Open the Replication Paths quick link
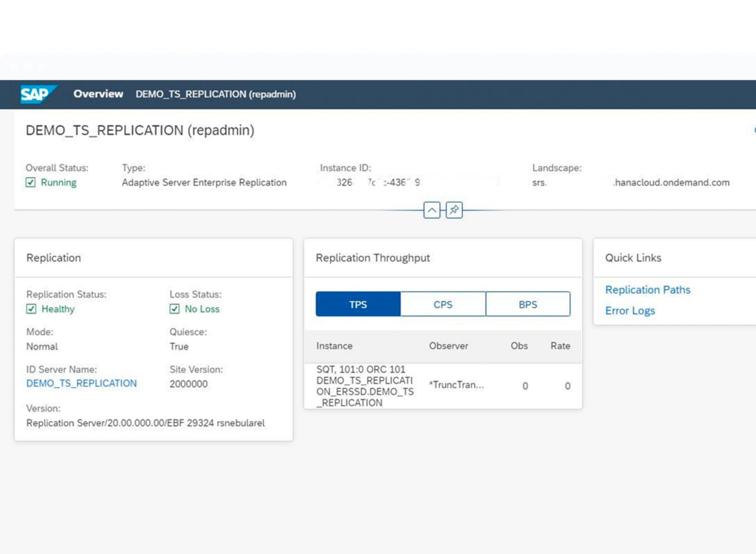Image resolution: width=756 pixels, height=554 pixels. tap(648, 290)
